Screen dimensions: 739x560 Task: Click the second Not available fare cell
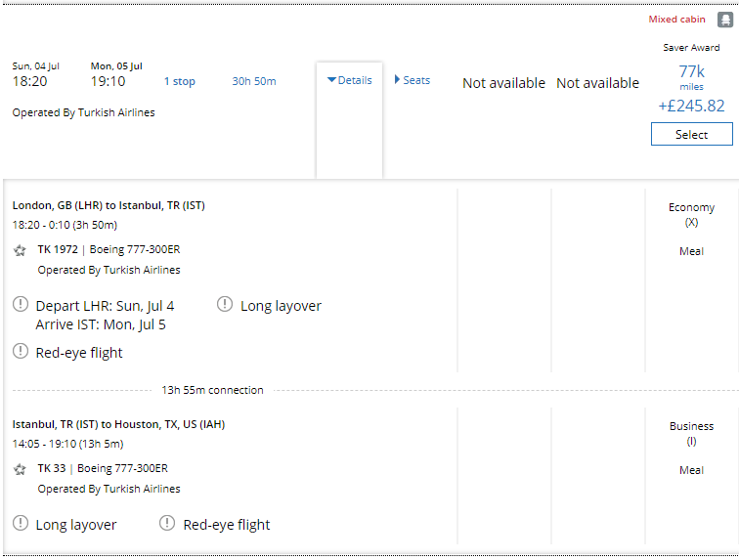(x=597, y=83)
